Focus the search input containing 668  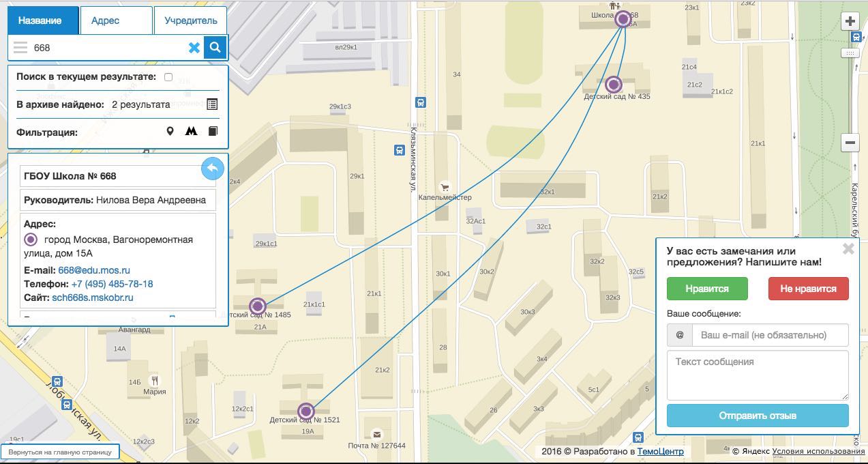pyautogui.click(x=109, y=48)
